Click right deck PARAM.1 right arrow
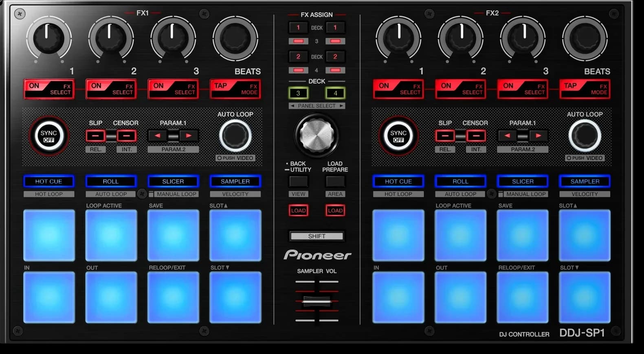This screenshot has height=354, width=644. click(538, 136)
